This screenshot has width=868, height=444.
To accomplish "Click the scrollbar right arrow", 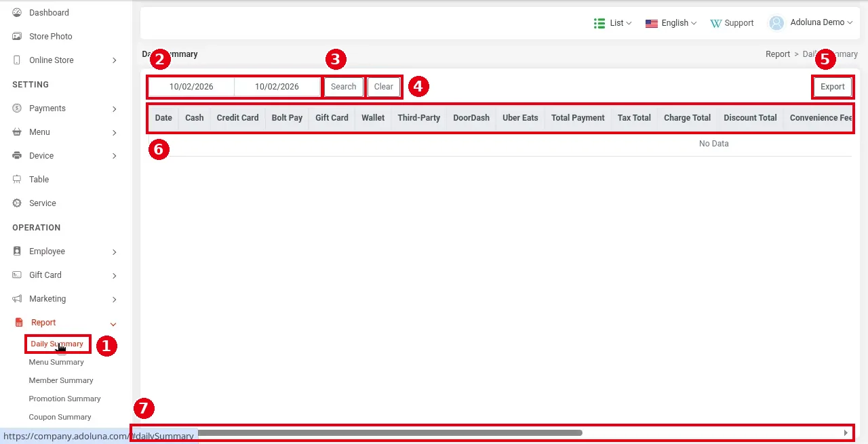I will click(846, 432).
